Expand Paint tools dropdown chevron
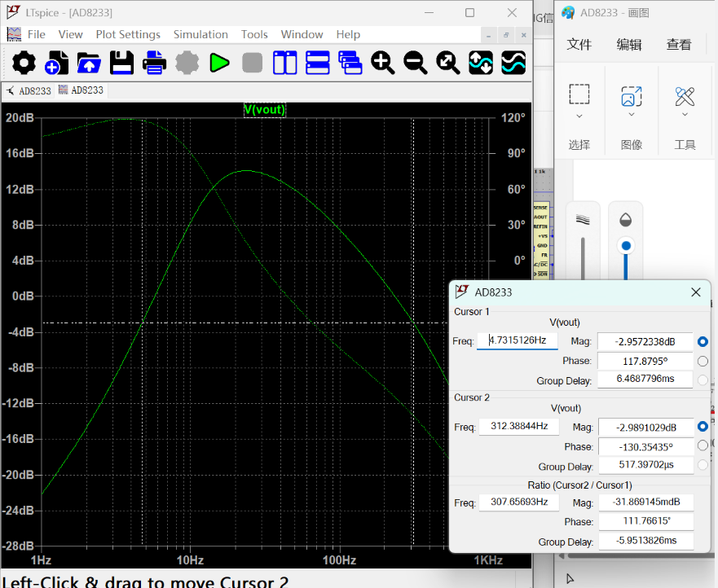This screenshot has width=718, height=588. [685, 114]
